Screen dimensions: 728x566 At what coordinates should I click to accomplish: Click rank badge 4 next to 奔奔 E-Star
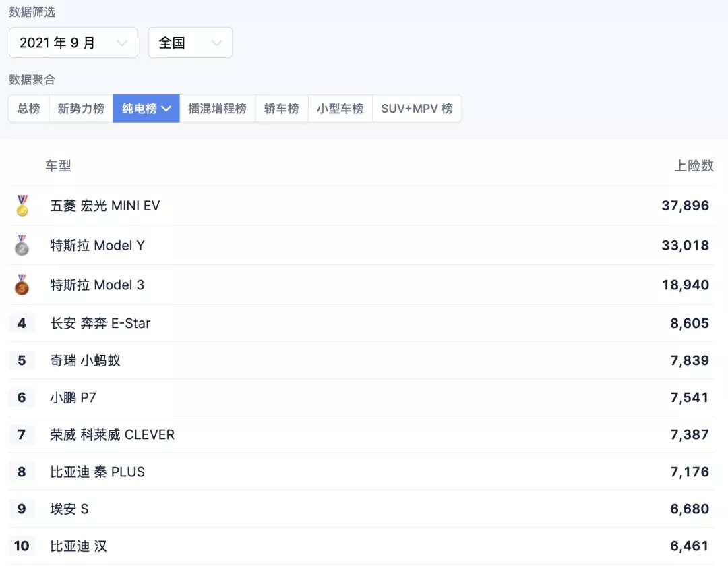[x=22, y=323]
